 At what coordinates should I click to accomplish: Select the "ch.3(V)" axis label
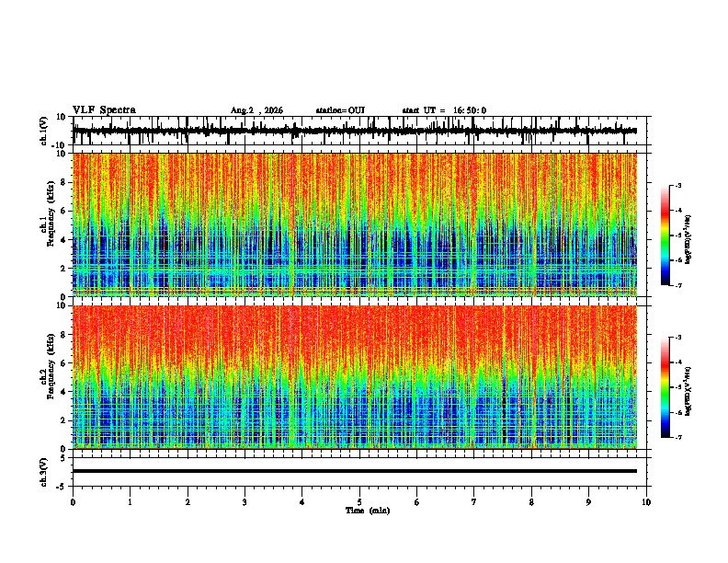(x=44, y=472)
